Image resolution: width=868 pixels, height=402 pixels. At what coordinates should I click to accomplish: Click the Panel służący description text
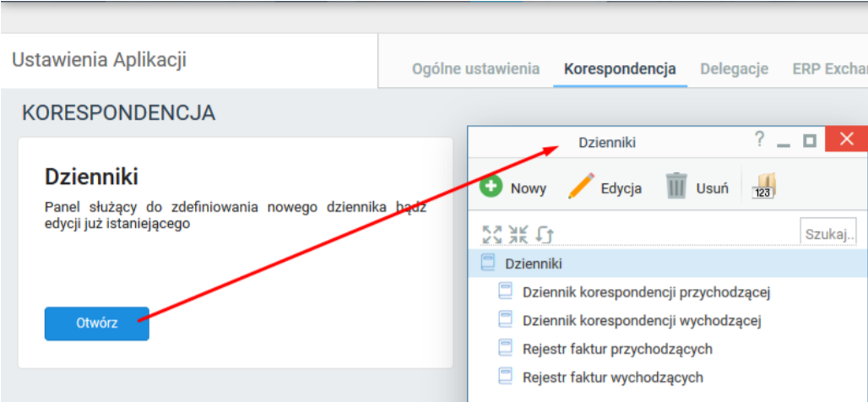(x=236, y=216)
